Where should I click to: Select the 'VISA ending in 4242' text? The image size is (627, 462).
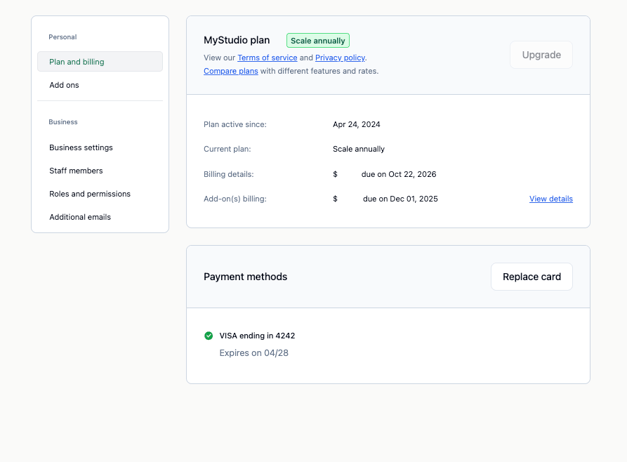pos(257,336)
